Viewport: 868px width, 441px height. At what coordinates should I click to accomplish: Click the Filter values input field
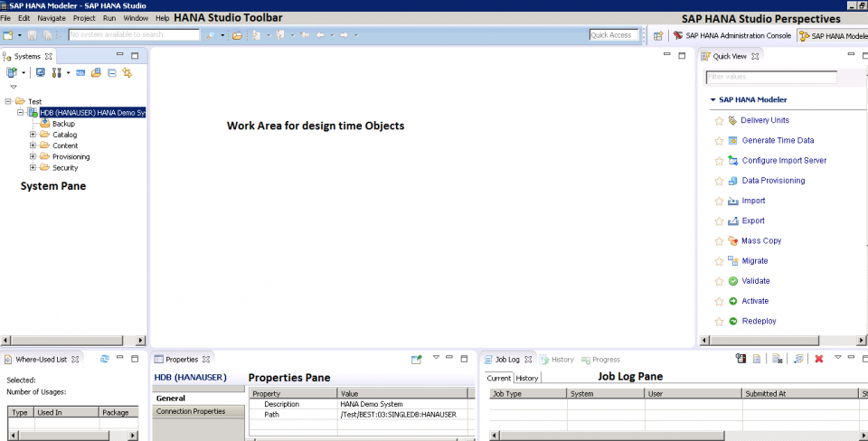[x=770, y=78]
